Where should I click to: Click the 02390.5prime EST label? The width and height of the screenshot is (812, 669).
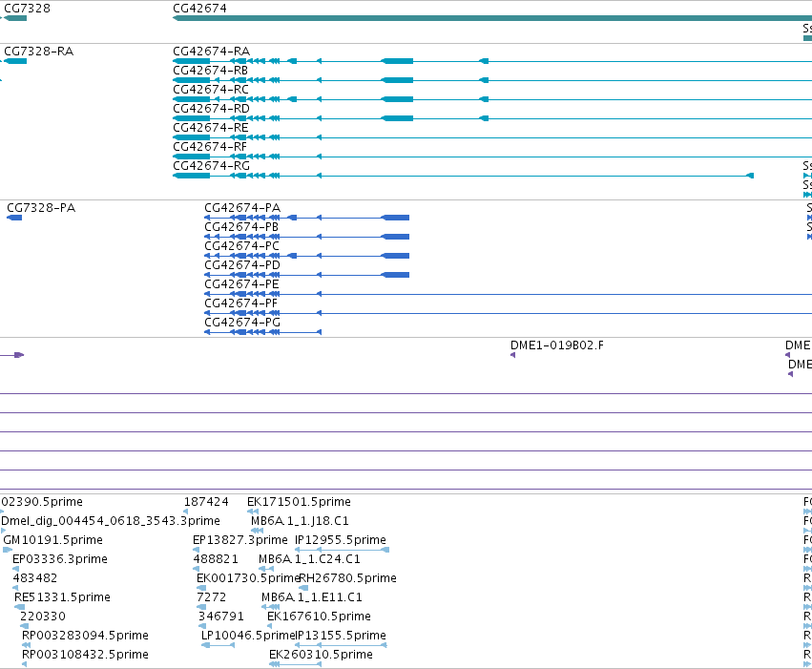(42, 502)
